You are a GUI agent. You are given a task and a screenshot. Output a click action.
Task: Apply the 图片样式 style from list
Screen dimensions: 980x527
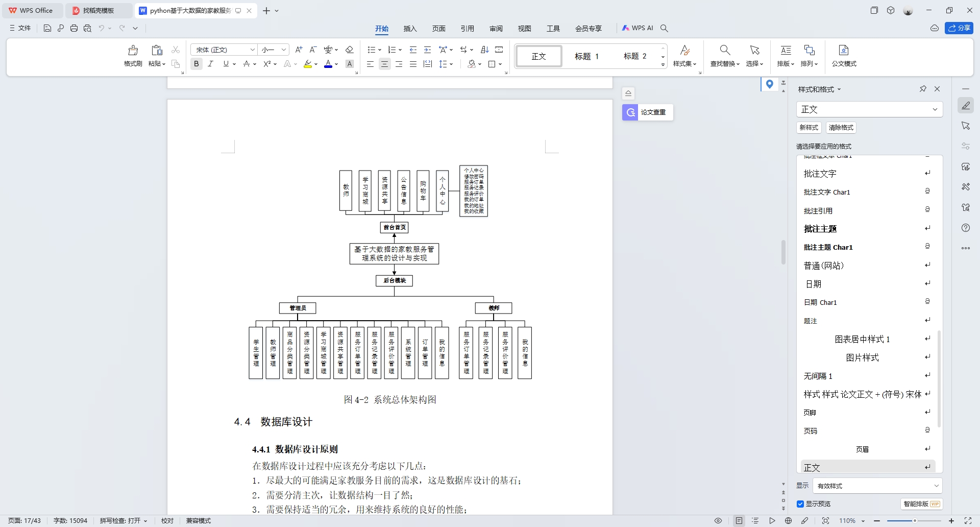[862, 357]
